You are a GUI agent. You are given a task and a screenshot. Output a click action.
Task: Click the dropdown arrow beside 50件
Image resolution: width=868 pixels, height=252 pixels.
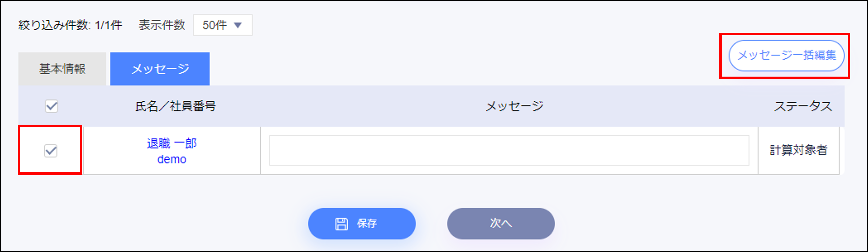(x=238, y=25)
